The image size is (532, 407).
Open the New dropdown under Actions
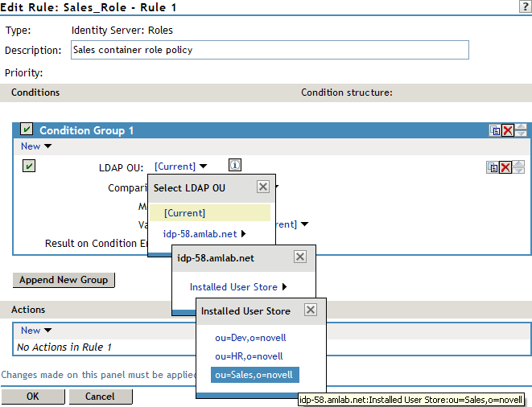[x=35, y=331]
